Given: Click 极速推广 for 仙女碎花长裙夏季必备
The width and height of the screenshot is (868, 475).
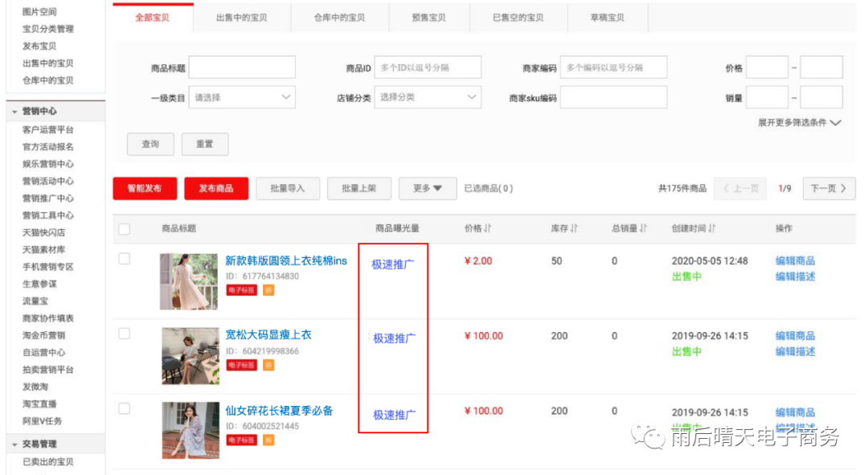Looking at the screenshot, I should click(394, 415).
